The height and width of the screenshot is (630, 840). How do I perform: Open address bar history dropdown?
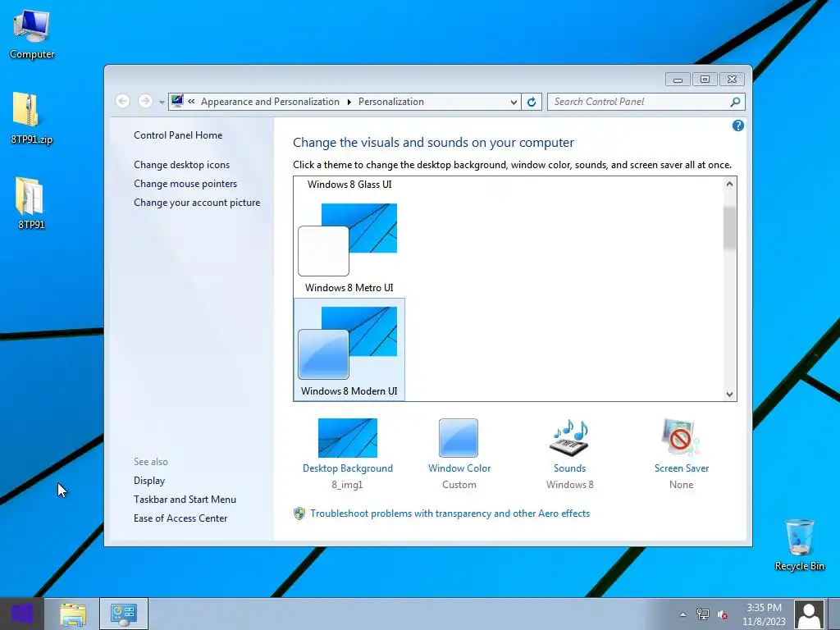pos(514,102)
